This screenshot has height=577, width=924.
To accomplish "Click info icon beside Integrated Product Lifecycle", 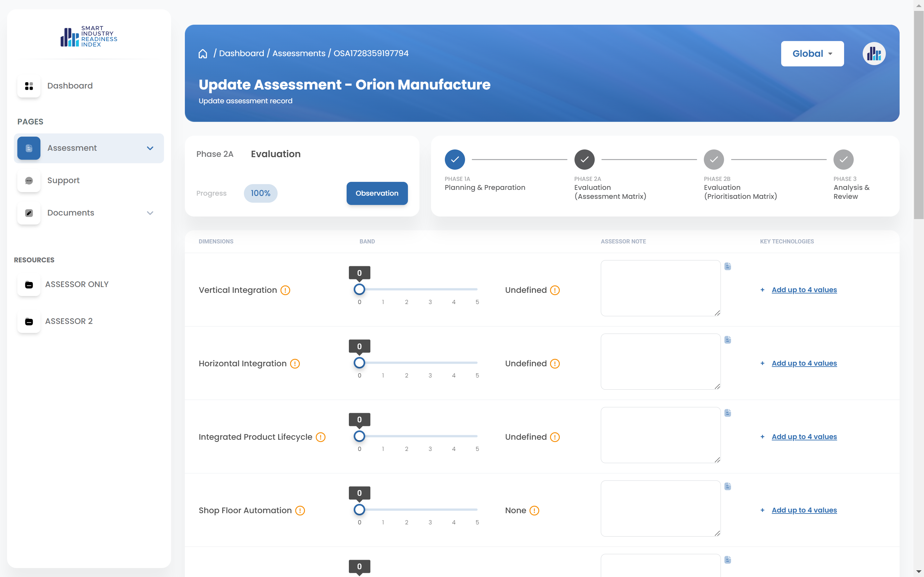I will [x=321, y=437].
